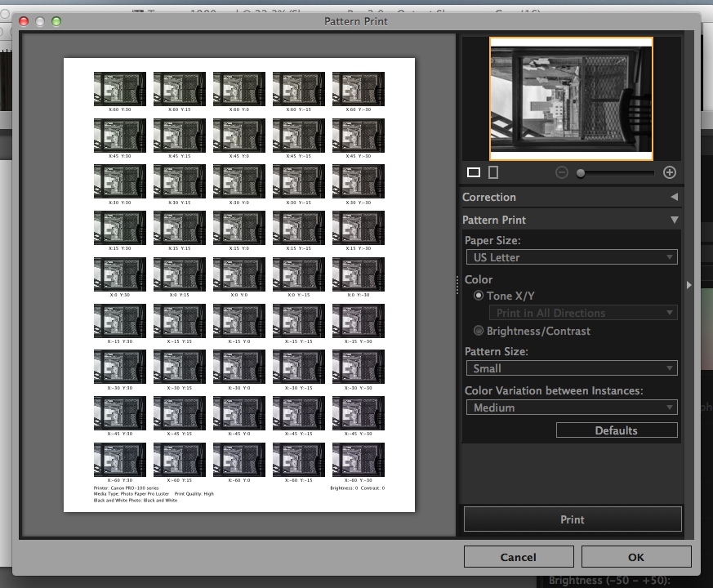Click the Cancel button
The width and height of the screenshot is (713, 588).
tap(518, 557)
